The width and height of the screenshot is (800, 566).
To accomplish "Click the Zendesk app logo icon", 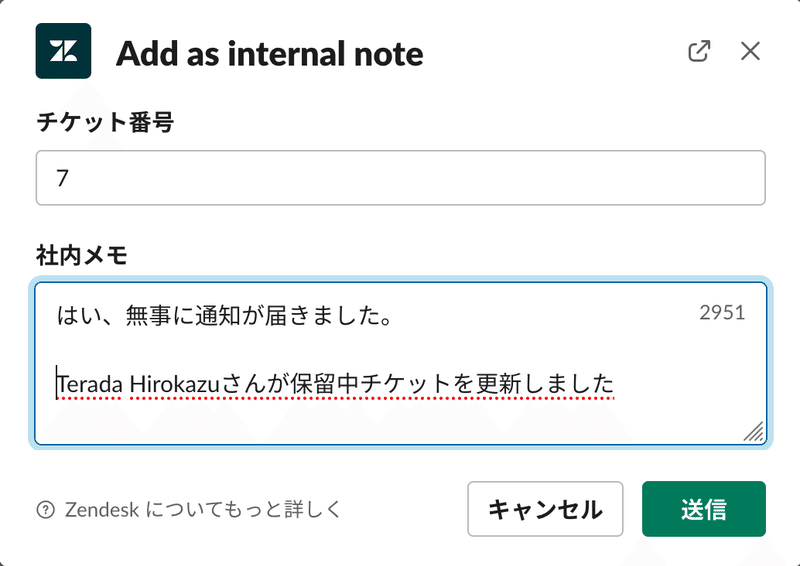I will [x=63, y=51].
